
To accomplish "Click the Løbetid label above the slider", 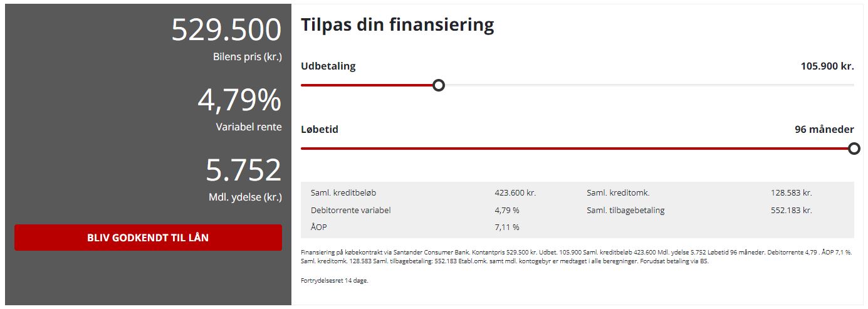I will [x=320, y=130].
